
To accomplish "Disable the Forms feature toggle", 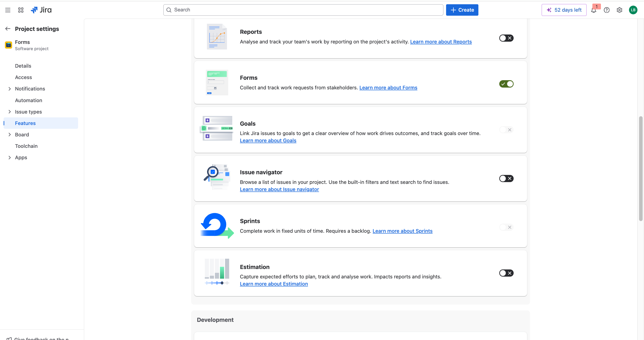I will [x=506, y=84].
